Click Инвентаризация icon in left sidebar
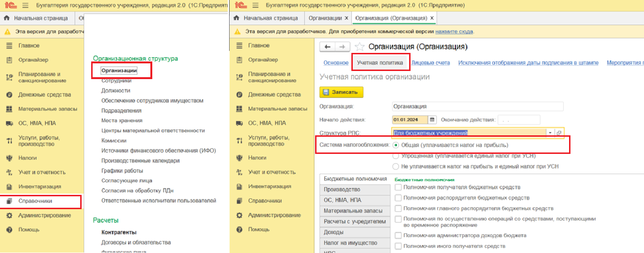The image size is (644, 253). point(9,186)
